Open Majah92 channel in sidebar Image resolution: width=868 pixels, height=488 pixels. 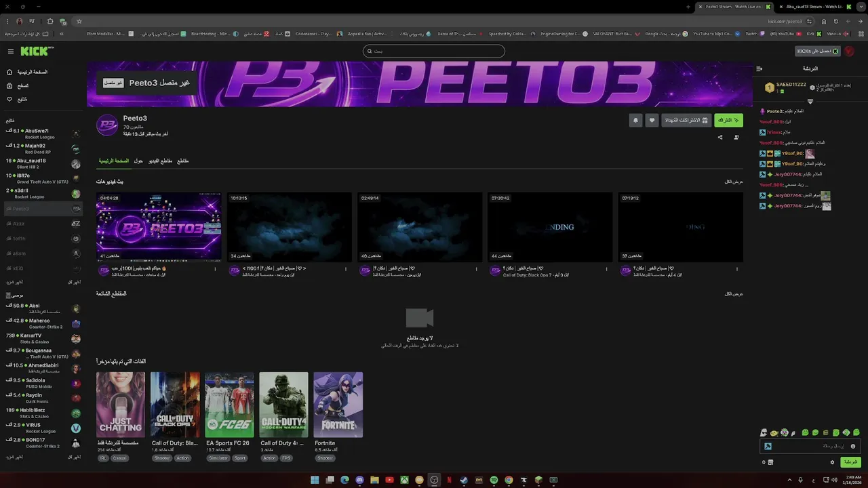[x=43, y=148]
